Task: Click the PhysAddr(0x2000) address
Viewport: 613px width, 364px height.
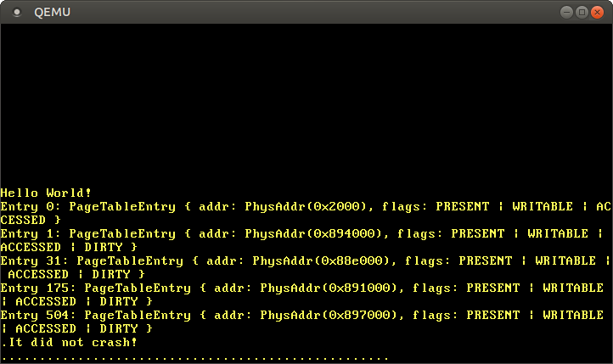Action: coord(306,206)
